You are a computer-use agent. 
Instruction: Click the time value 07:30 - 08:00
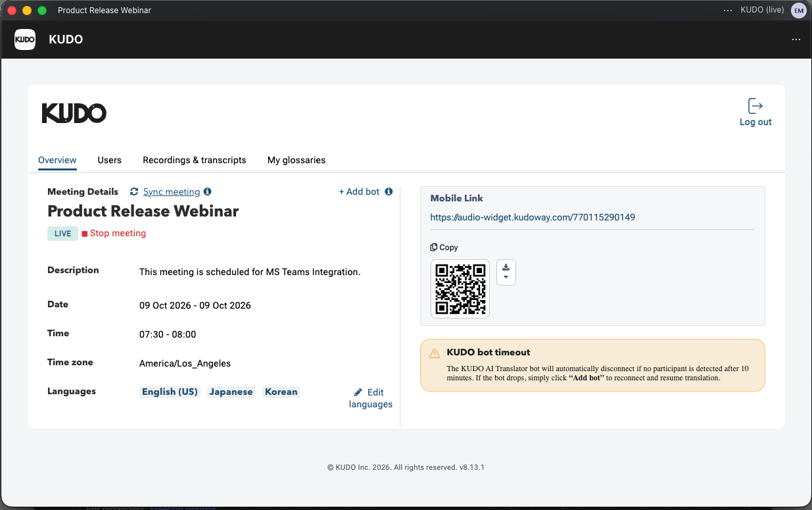tap(168, 334)
